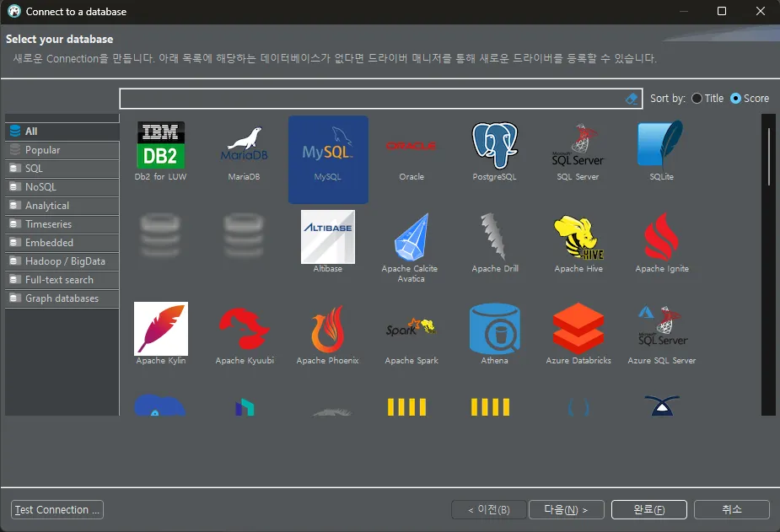Sort databases by Title
Viewport: 780px width, 532px height.
click(707, 99)
